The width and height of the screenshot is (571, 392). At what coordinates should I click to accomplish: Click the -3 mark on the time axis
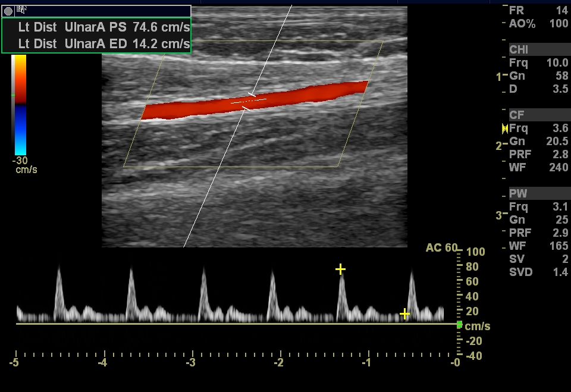click(x=190, y=362)
